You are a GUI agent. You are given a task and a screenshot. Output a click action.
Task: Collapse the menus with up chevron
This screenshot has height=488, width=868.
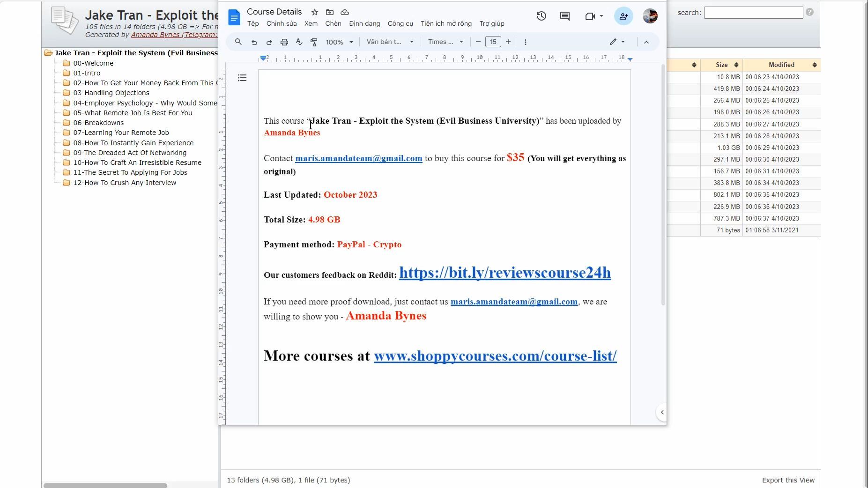[646, 42]
